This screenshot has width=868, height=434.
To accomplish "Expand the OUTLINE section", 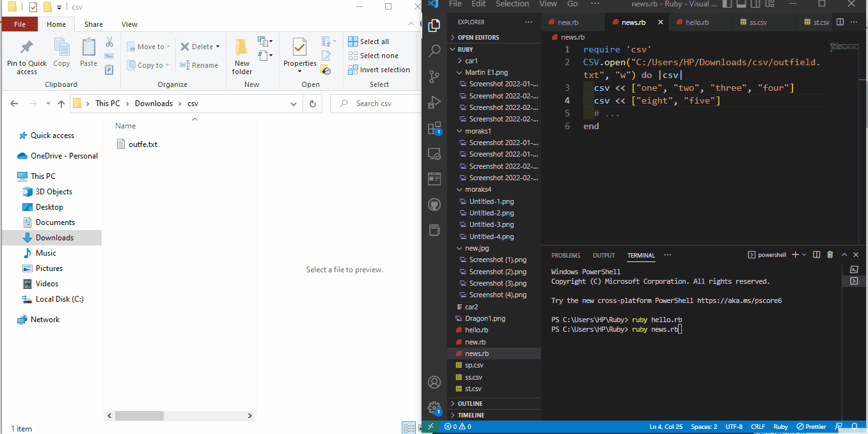I will point(494,403).
